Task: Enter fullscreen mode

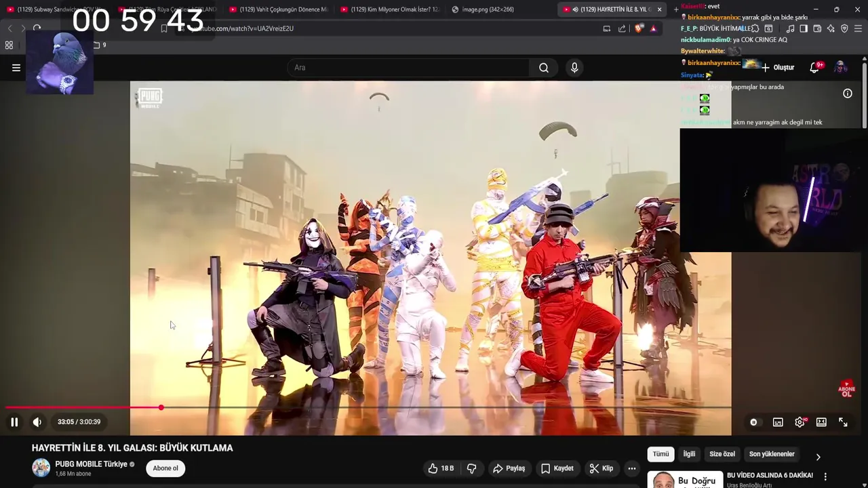Action: [x=843, y=422]
